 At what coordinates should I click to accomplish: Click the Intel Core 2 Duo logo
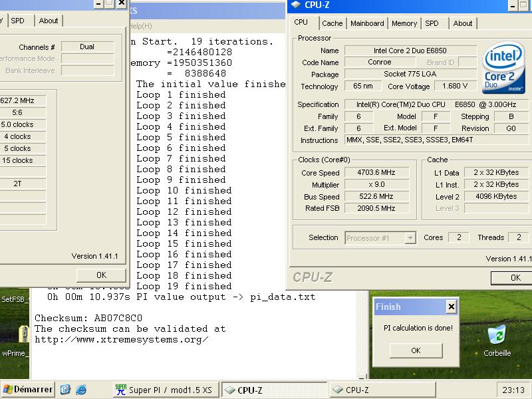pyautogui.click(x=503, y=68)
